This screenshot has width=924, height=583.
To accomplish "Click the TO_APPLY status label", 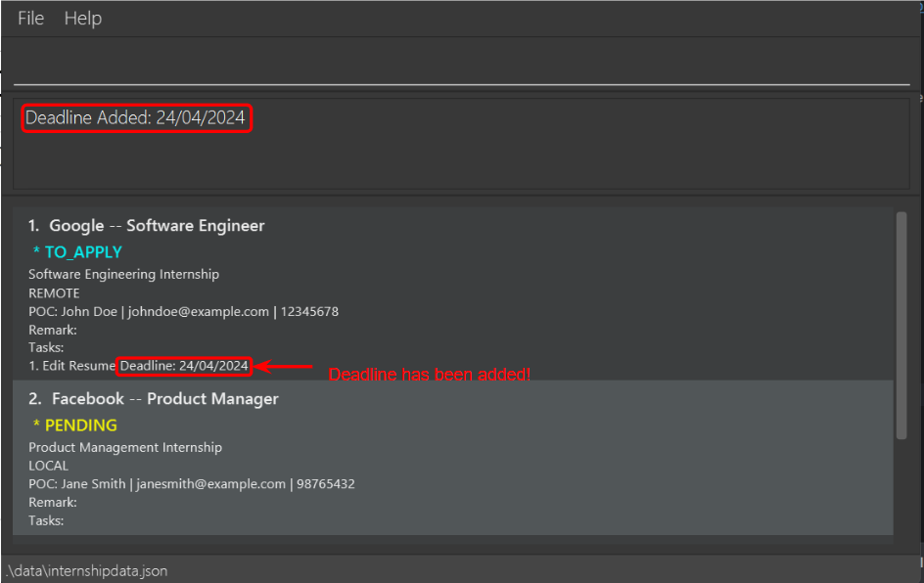I will pos(82,252).
